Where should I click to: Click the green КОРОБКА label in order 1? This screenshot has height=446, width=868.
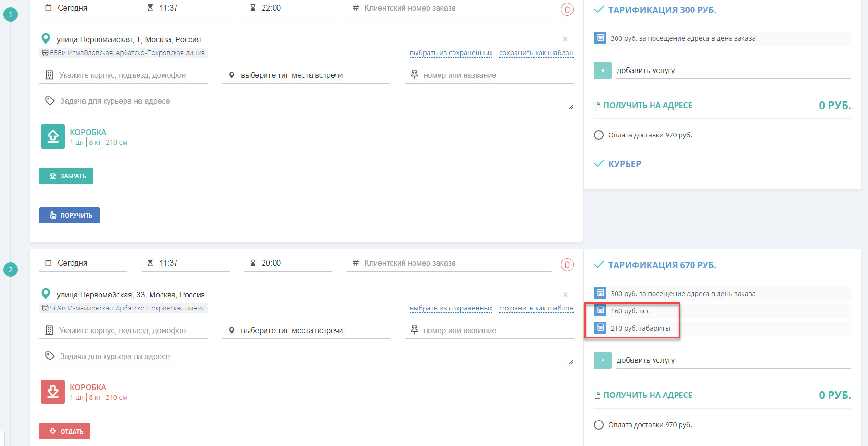(x=88, y=132)
